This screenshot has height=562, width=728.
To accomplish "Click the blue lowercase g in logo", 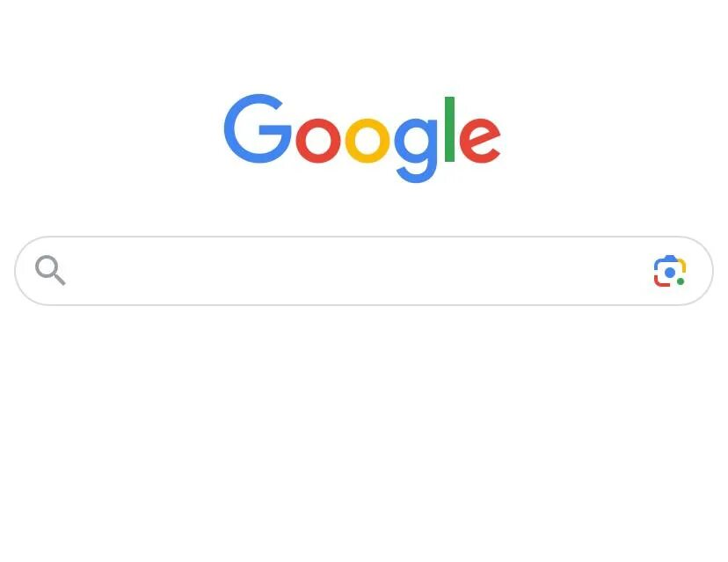I will click(416, 150).
